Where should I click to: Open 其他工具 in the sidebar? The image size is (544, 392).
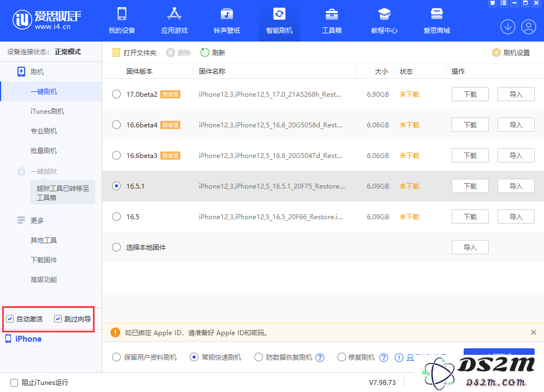point(44,241)
